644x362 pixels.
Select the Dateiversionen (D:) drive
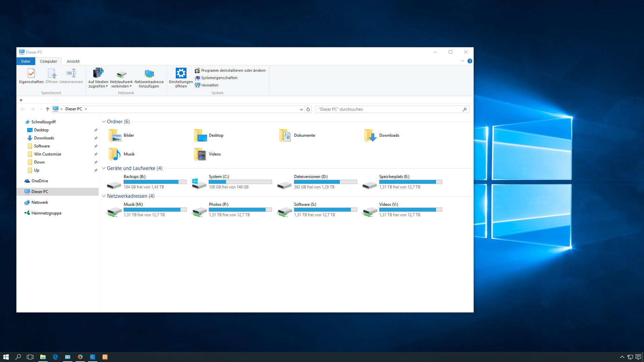[317, 182]
